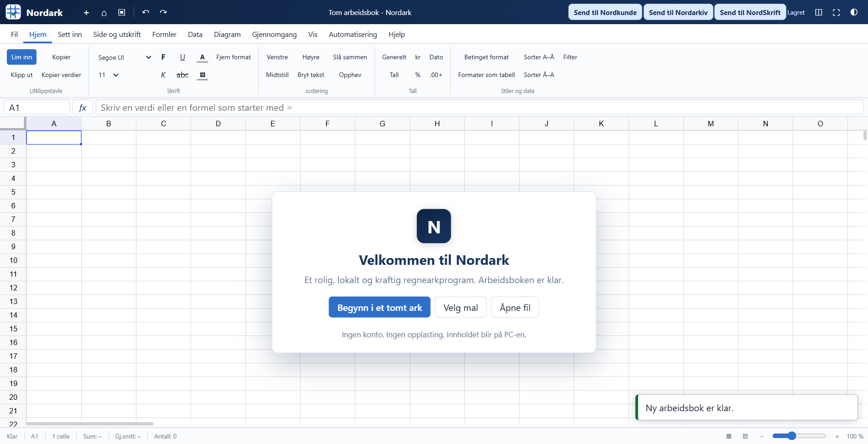The height and width of the screenshot is (444, 868).
Task: Click Send til Nordarkiv button
Action: [678, 12]
